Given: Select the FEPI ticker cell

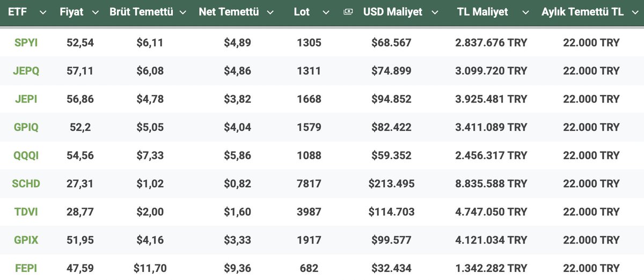Looking at the screenshot, I should click(26, 268).
